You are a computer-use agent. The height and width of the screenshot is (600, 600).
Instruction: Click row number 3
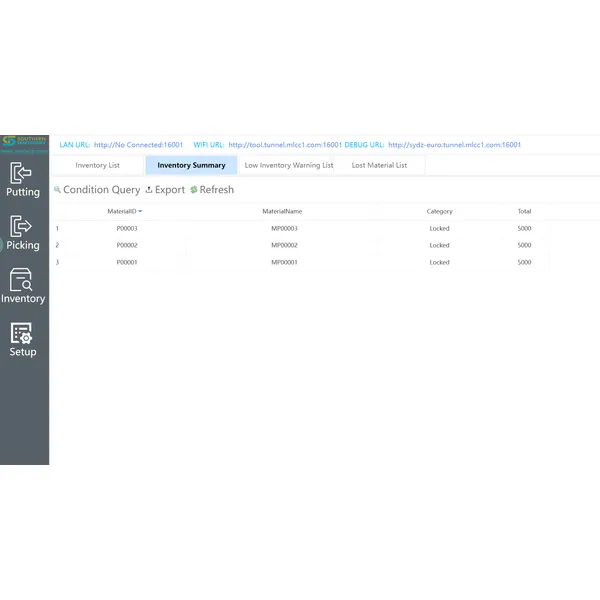pos(57,262)
